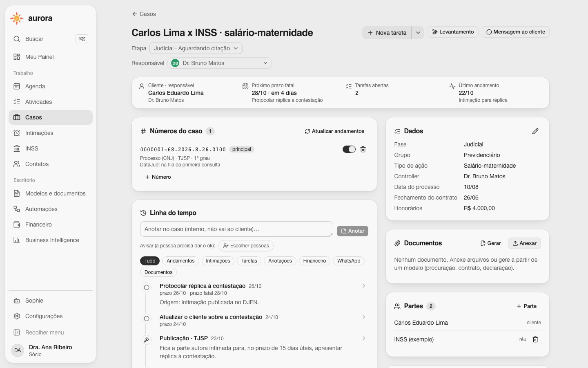Expand 'Atualizar o cliente' task chevron
The height and width of the screenshot is (368, 588).
click(363, 317)
